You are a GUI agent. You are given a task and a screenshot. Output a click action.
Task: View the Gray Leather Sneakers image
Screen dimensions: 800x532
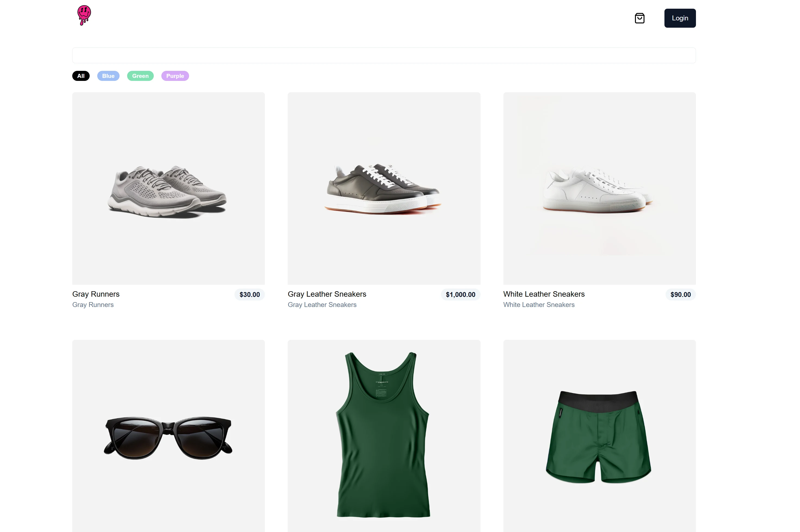(x=384, y=189)
